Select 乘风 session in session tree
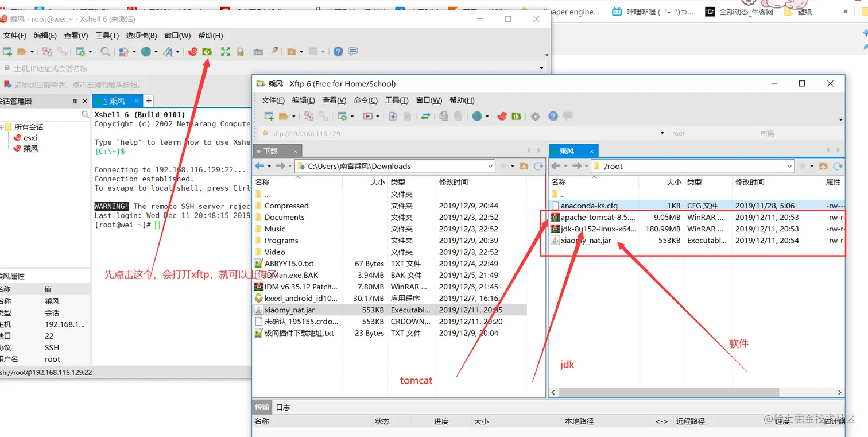 [x=30, y=148]
